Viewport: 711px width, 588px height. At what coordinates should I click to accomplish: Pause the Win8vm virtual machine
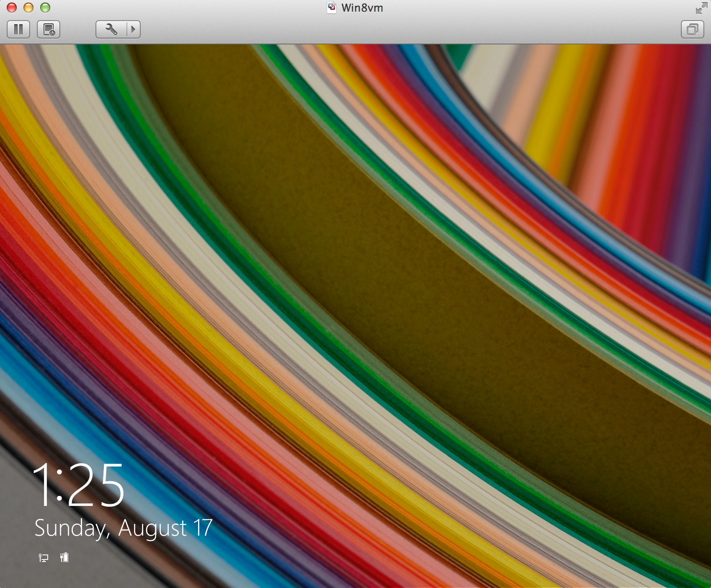pos(18,29)
